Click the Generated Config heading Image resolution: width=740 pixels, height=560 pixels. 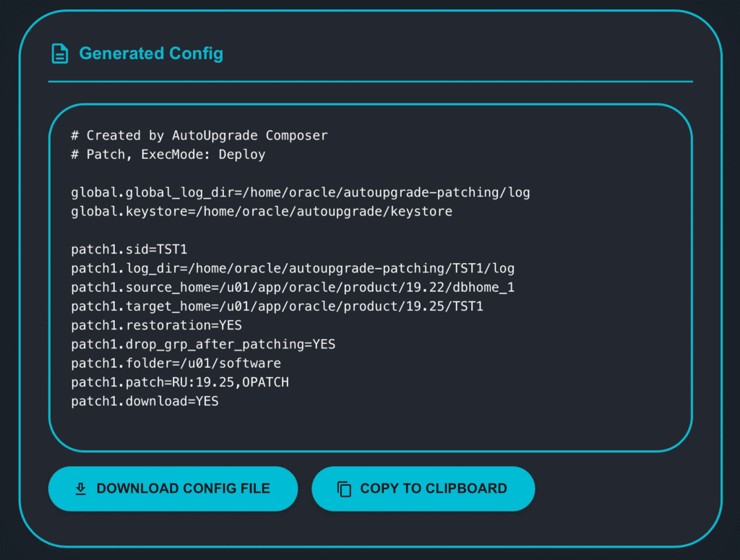coord(151,53)
